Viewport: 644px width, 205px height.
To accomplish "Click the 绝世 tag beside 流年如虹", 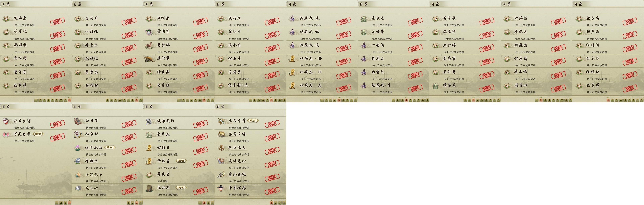I will pos(109,148).
